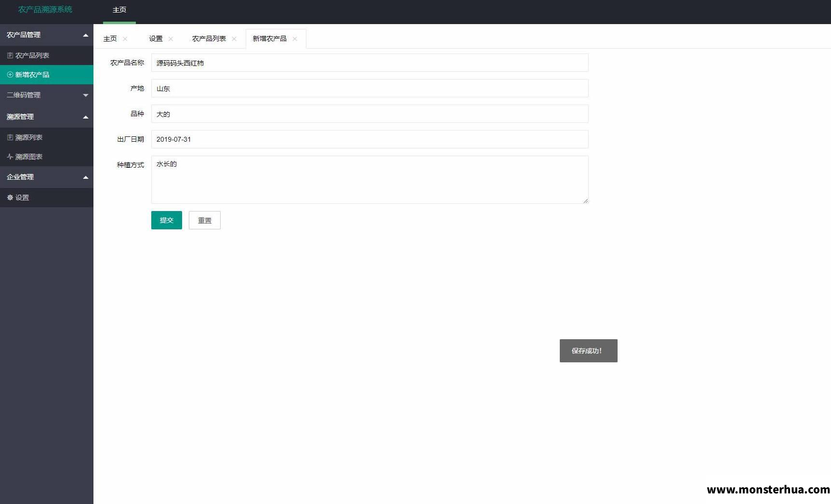Select 新增农产品 in the sidebar
The height and width of the screenshot is (504, 831).
click(x=47, y=75)
